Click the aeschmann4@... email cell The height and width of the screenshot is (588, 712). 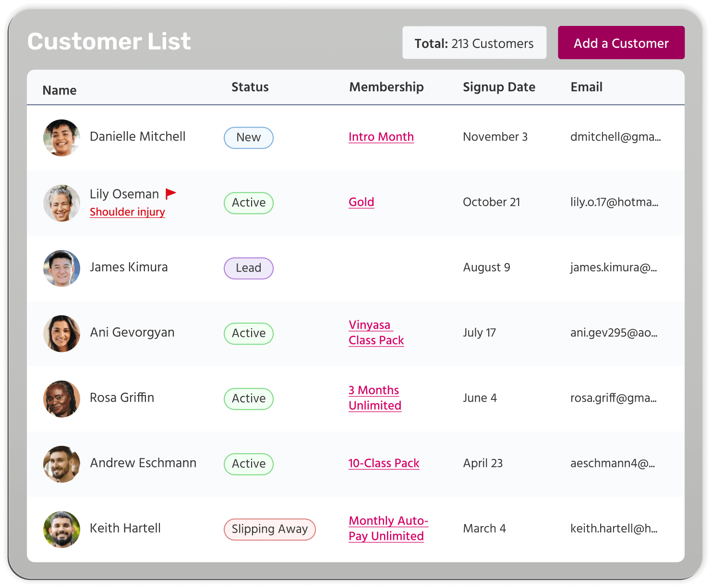pos(613,463)
